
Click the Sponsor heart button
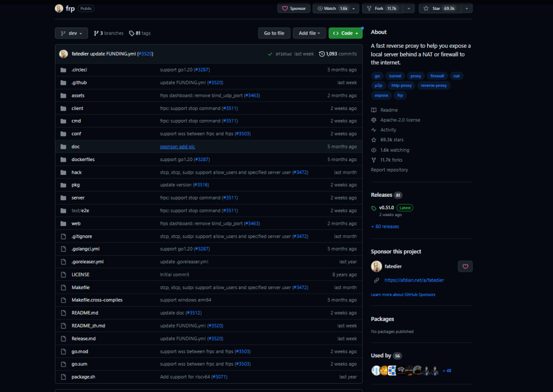click(294, 8)
